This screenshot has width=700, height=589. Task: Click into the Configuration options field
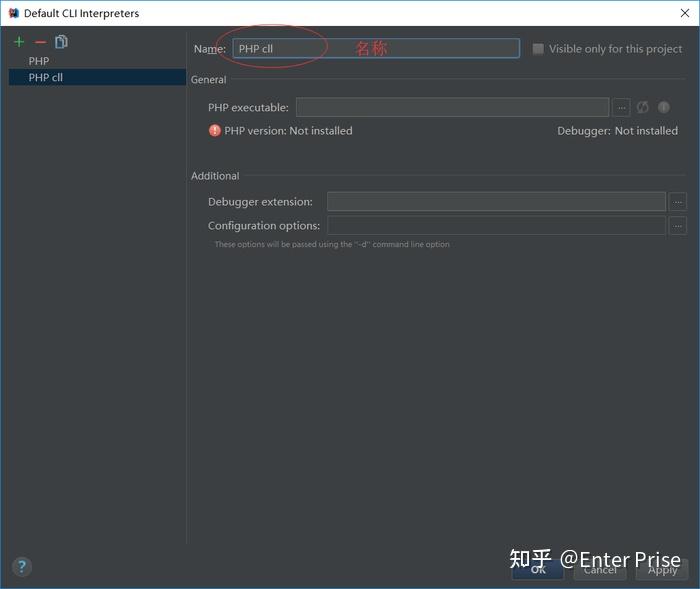point(496,226)
